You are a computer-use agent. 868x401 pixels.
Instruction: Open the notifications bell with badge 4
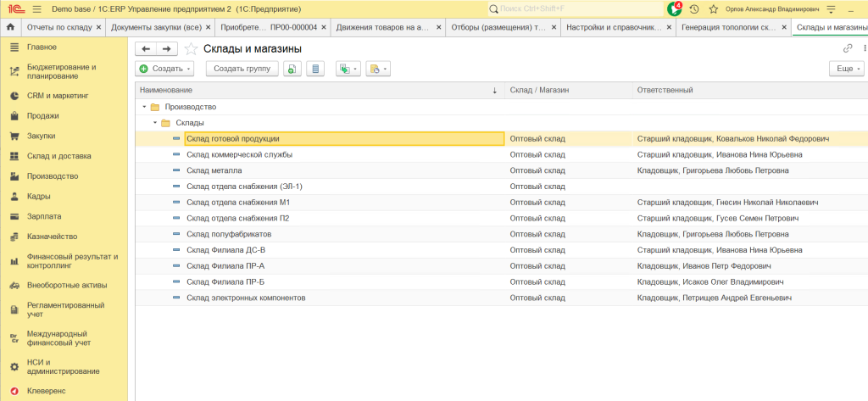[674, 8]
